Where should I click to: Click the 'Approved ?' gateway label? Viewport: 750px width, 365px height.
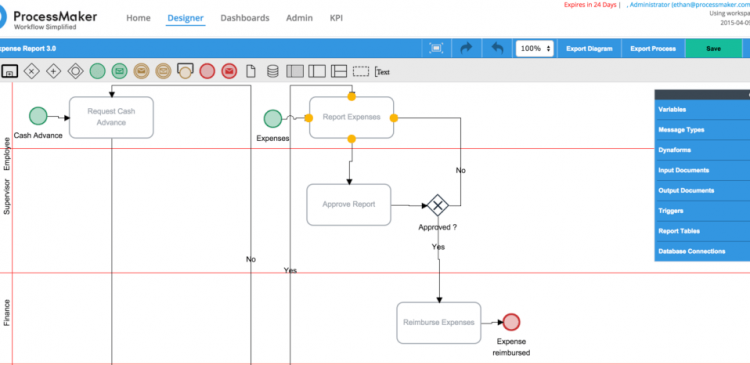(438, 228)
